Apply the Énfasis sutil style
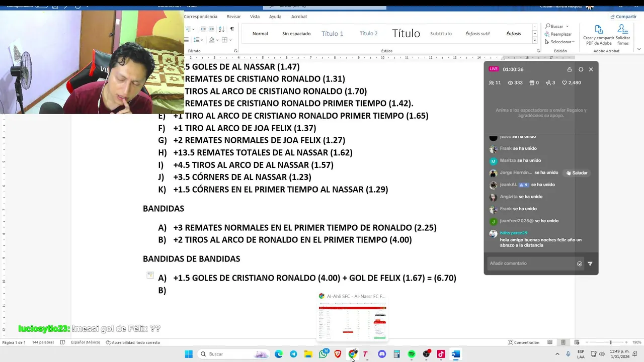Screen dimensions: 644x362 [477, 34]
